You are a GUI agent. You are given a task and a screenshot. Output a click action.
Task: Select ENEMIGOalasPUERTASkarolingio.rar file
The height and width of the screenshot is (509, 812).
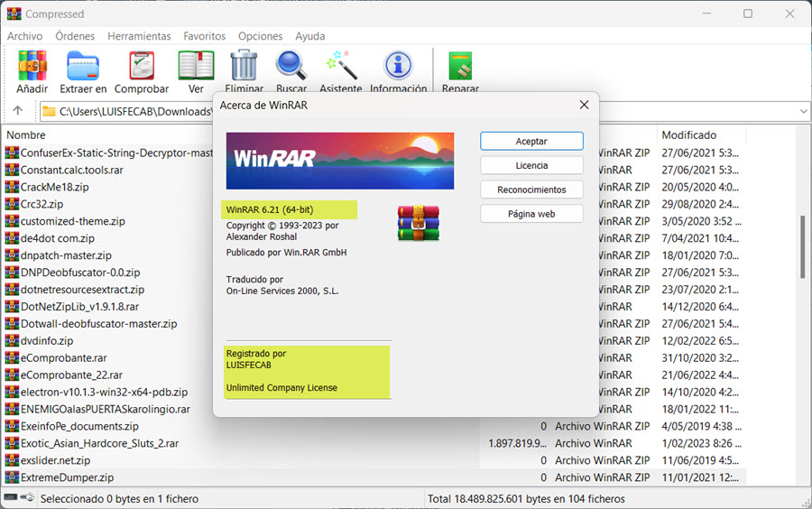pyautogui.click(x=106, y=409)
